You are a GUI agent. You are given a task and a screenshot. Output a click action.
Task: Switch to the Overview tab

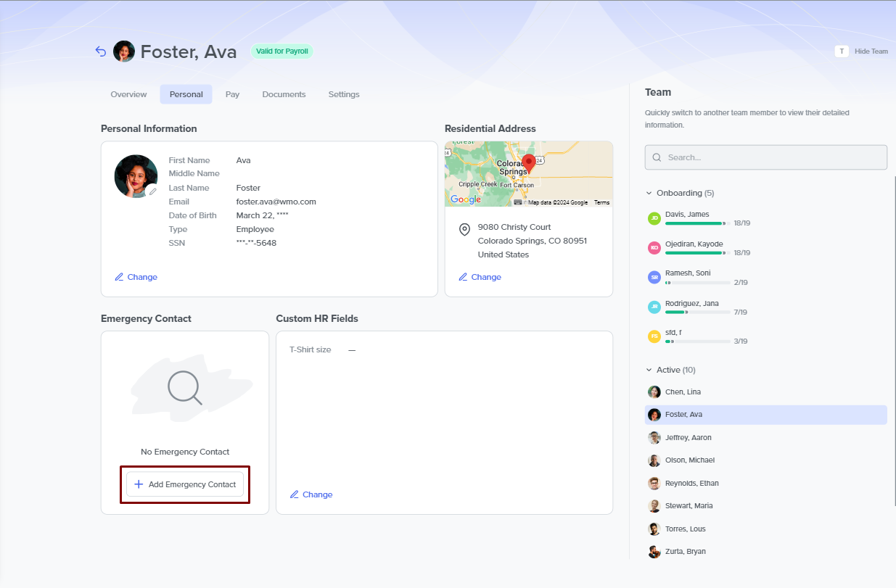pyautogui.click(x=128, y=94)
